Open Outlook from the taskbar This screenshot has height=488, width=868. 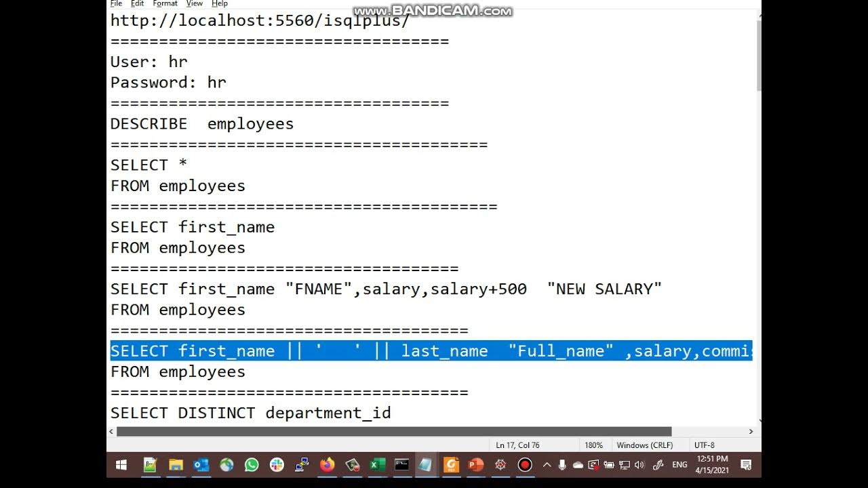201,465
